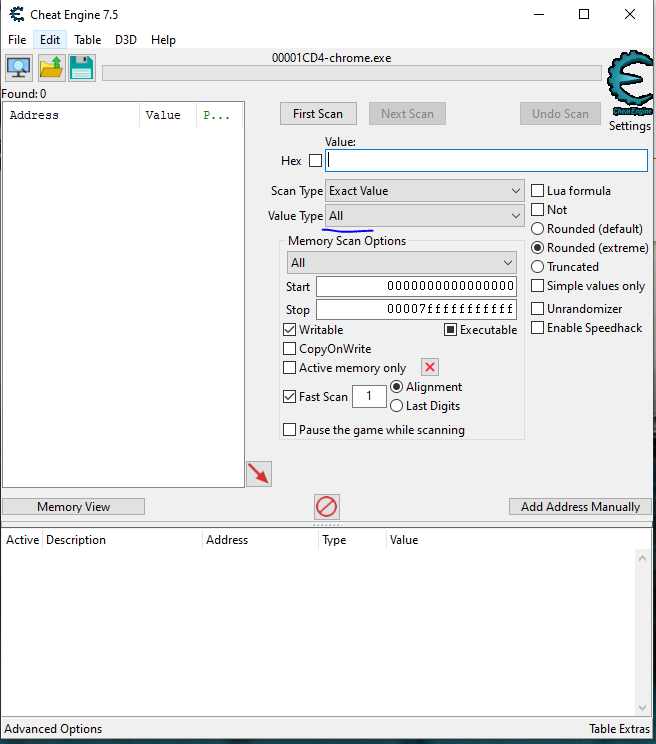The width and height of the screenshot is (656, 744).
Task: Click the Start address field
Action: tap(416, 286)
